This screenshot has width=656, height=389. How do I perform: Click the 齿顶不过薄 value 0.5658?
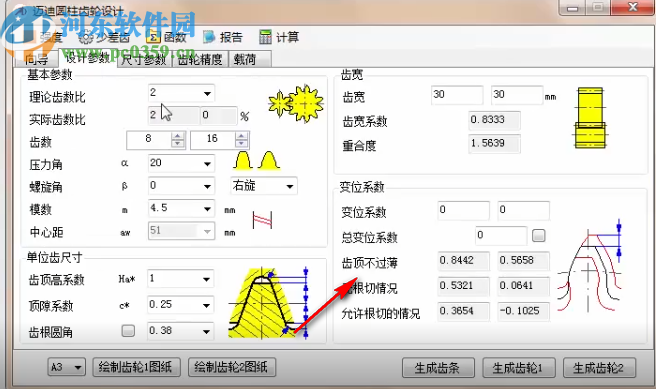point(523,261)
